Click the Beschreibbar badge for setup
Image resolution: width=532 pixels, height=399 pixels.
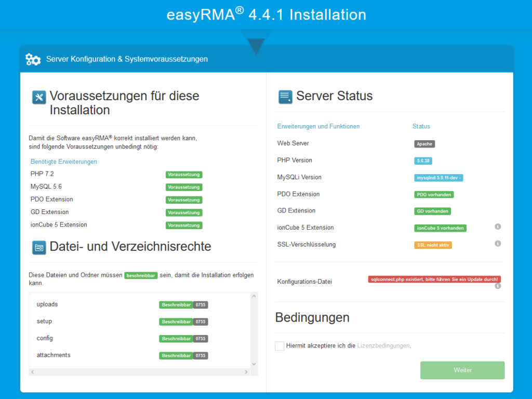pos(176,322)
